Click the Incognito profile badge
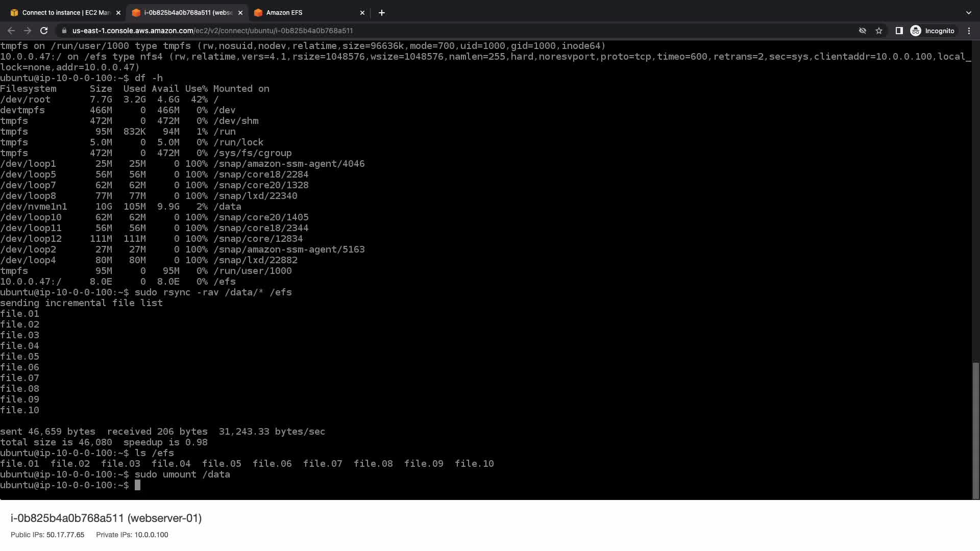The width and height of the screenshot is (980, 551). coord(933,31)
